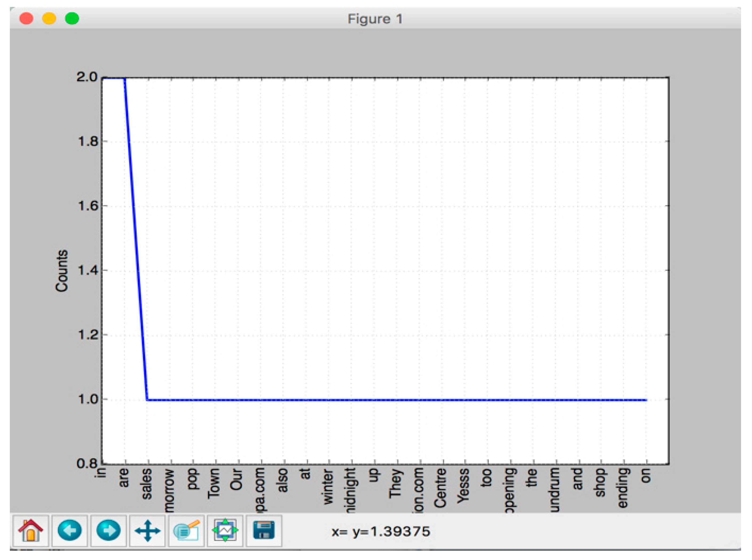This screenshot has height=560, width=752.
Task: Click the 'shop' x-axis tick label
Action: pyautogui.click(x=600, y=482)
